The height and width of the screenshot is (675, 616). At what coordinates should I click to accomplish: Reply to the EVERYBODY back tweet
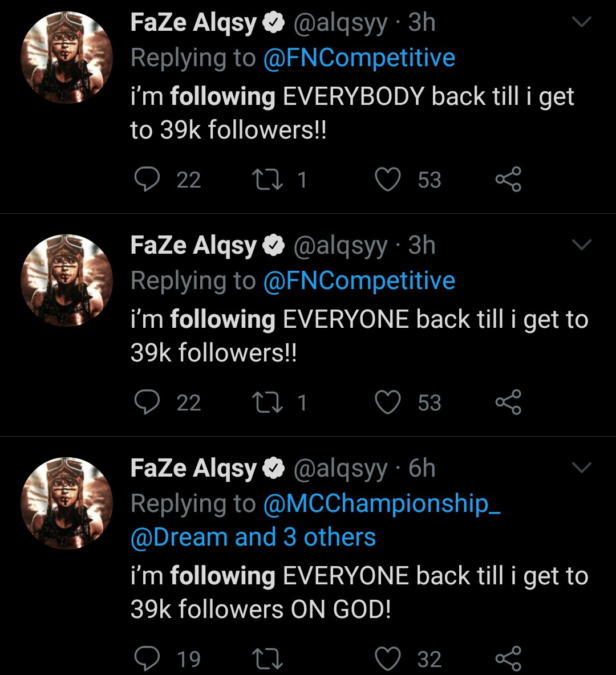147,180
